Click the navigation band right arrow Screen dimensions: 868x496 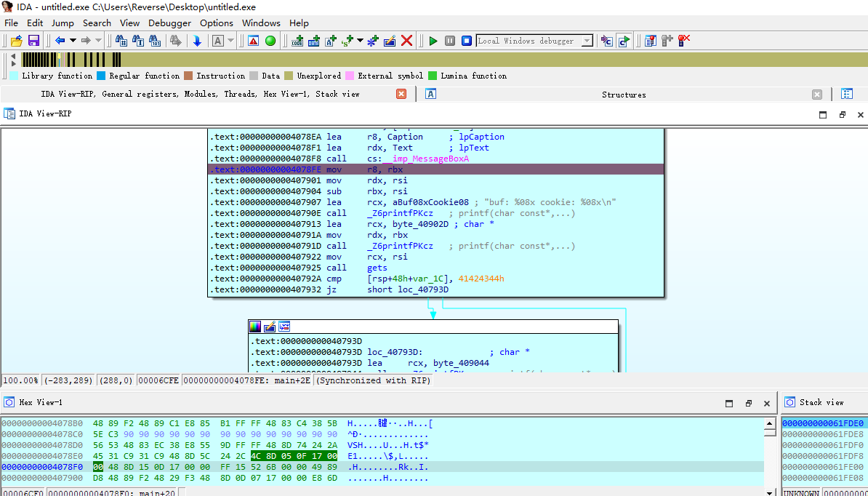(14, 64)
